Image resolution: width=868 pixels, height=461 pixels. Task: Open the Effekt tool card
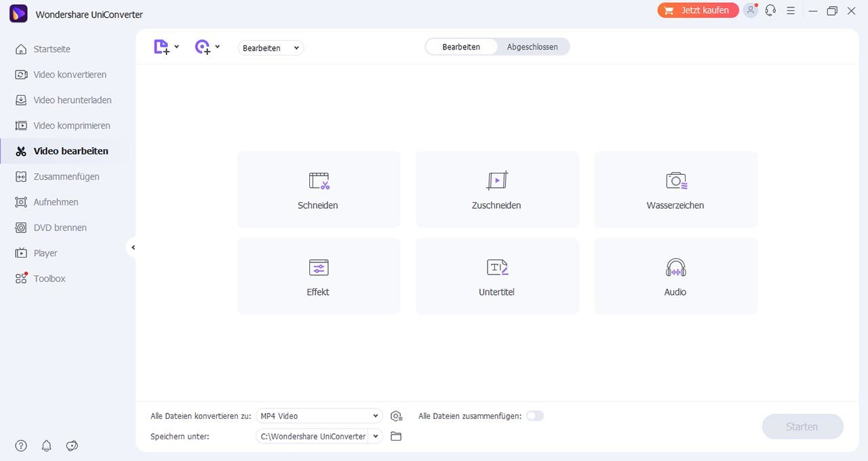pos(319,276)
